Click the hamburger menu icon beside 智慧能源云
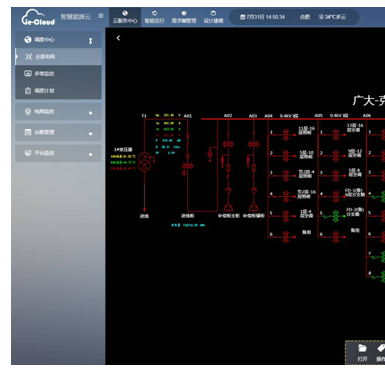Image resolution: width=385 pixels, height=373 pixels. click(x=101, y=16)
